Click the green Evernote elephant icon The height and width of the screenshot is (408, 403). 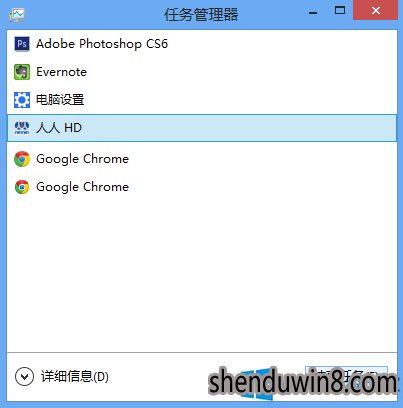pyautogui.click(x=22, y=72)
